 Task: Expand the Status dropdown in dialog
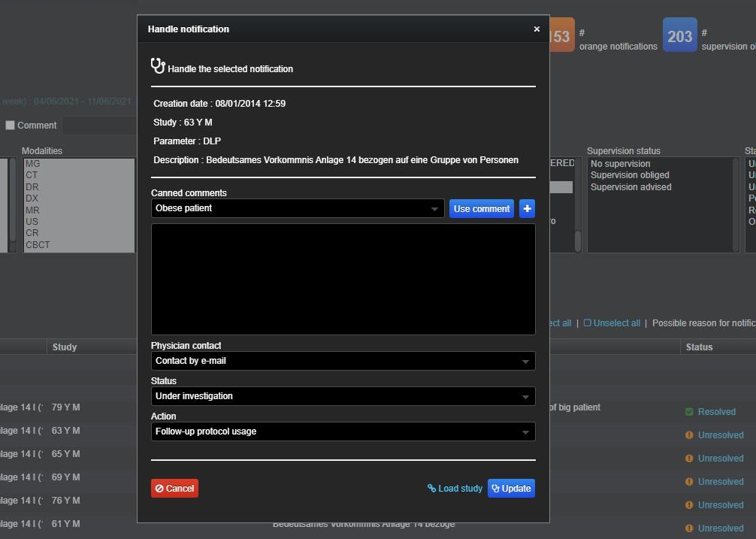pyautogui.click(x=343, y=396)
